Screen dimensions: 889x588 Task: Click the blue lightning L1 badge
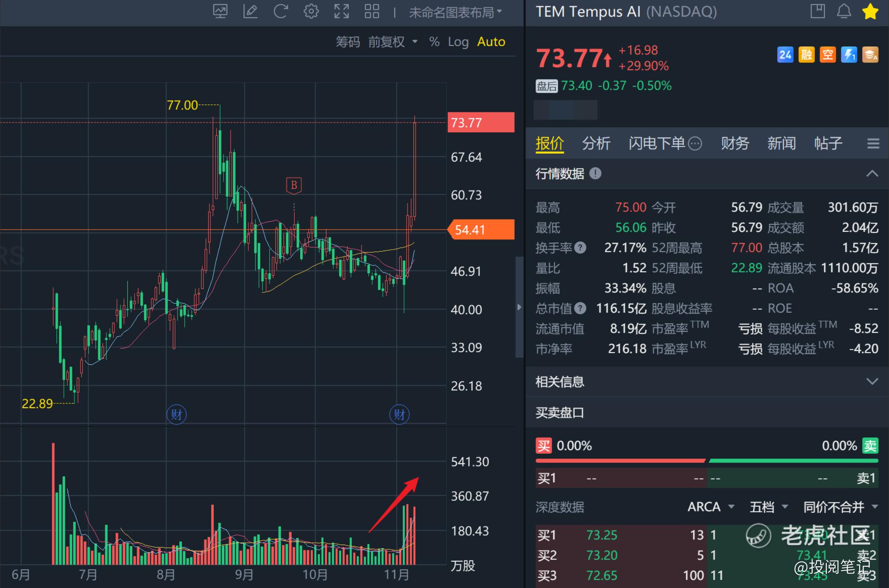click(849, 55)
